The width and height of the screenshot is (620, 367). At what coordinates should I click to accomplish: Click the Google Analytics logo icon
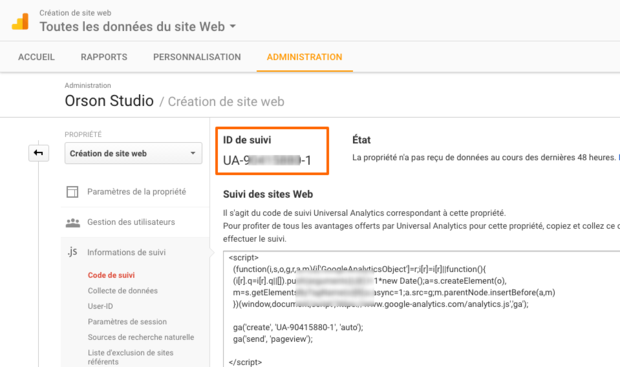pos(20,21)
